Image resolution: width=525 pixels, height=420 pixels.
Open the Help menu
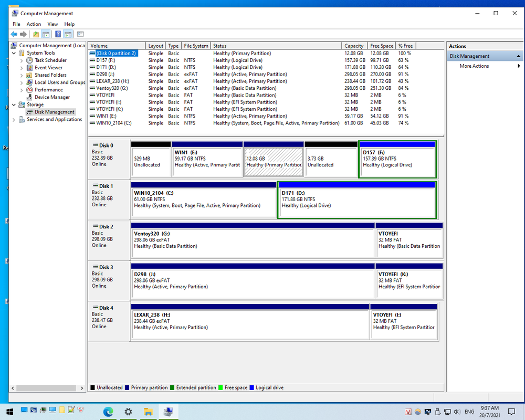[69, 24]
